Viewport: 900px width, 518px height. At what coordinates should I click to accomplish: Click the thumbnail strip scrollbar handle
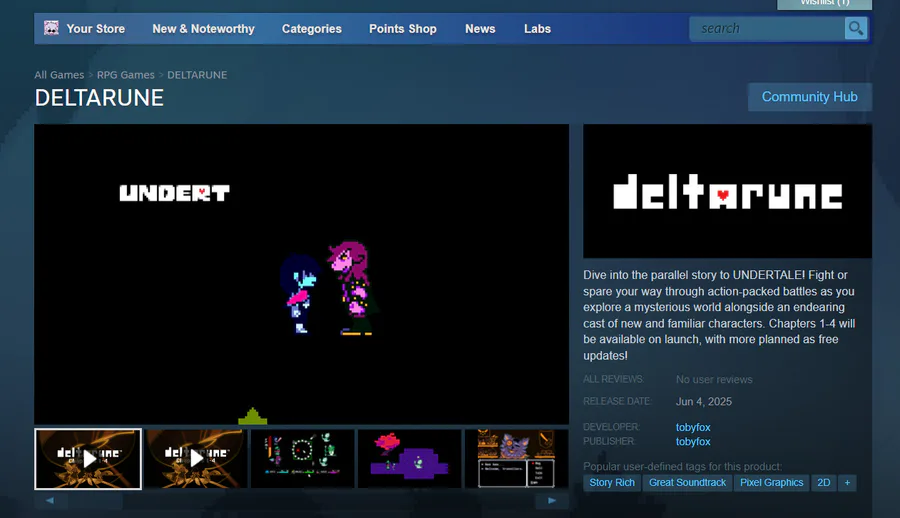pyautogui.click(x=95, y=501)
